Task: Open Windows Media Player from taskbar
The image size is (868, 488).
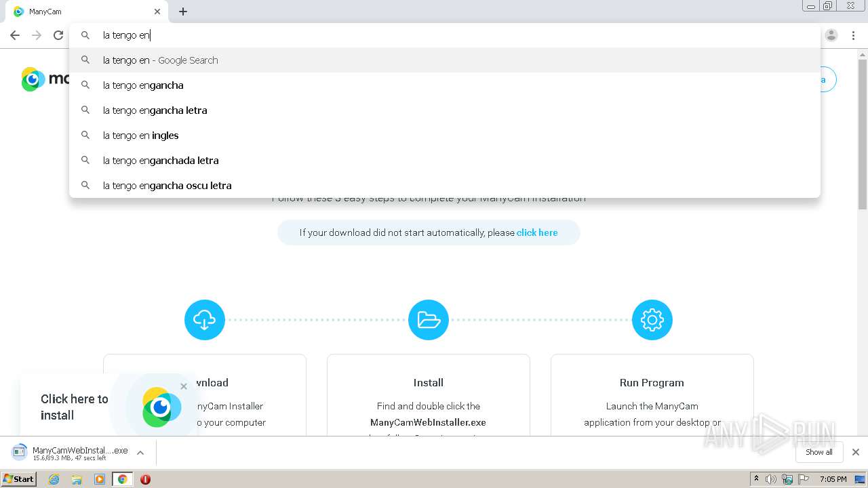Action: click(100, 479)
